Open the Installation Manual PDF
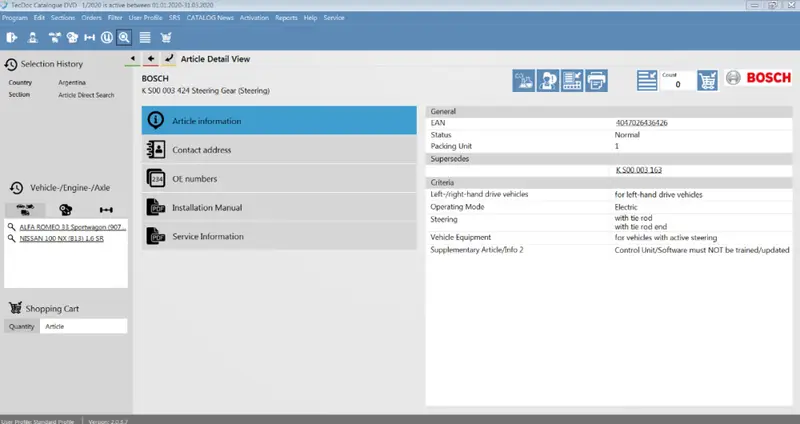The width and height of the screenshot is (800, 424). [x=279, y=207]
